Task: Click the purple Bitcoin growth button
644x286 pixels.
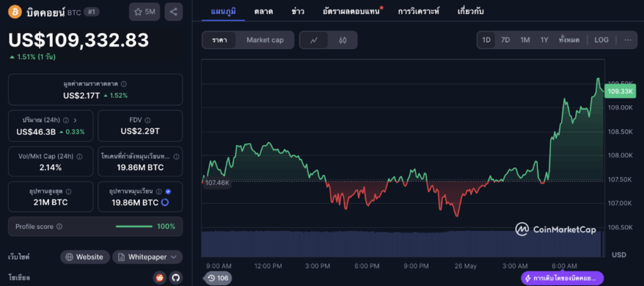Action: point(562,278)
